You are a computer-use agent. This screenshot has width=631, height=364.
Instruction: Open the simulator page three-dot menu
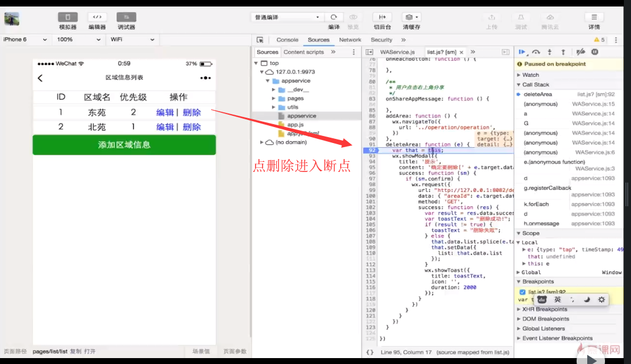pyautogui.click(x=205, y=78)
